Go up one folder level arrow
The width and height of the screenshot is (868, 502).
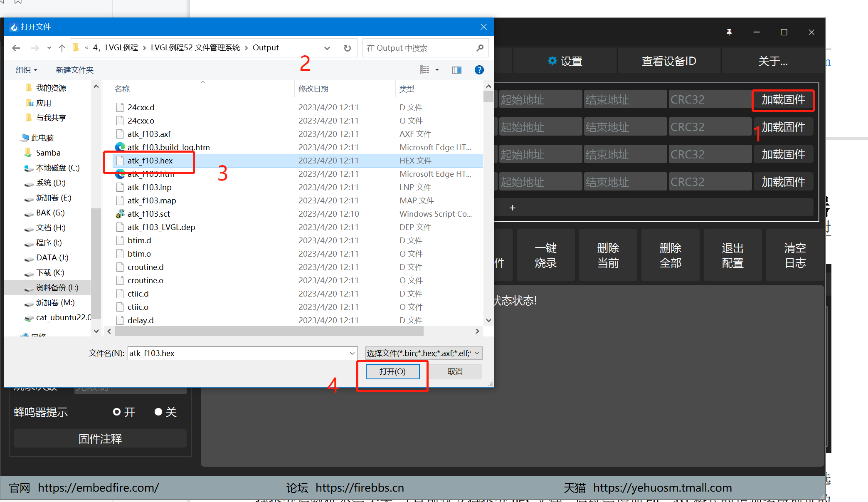62,48
